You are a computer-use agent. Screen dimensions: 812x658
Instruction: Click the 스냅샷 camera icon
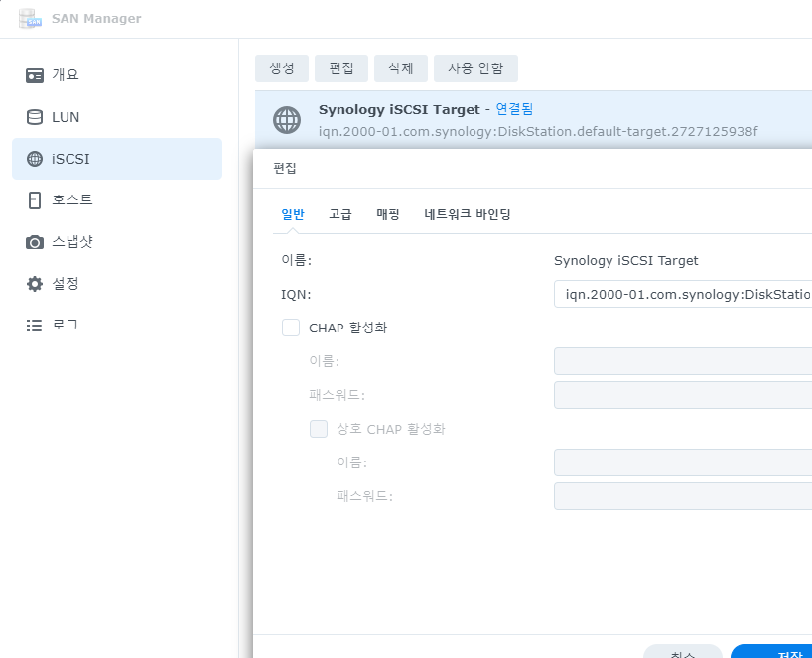pyautogui.click(x=35, y=242)
